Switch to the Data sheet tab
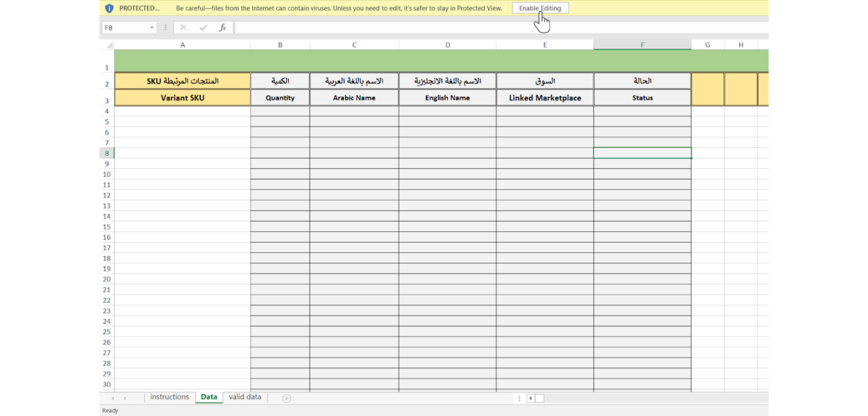This screenshot has height=416, width=868. click(x=209, y=397)
